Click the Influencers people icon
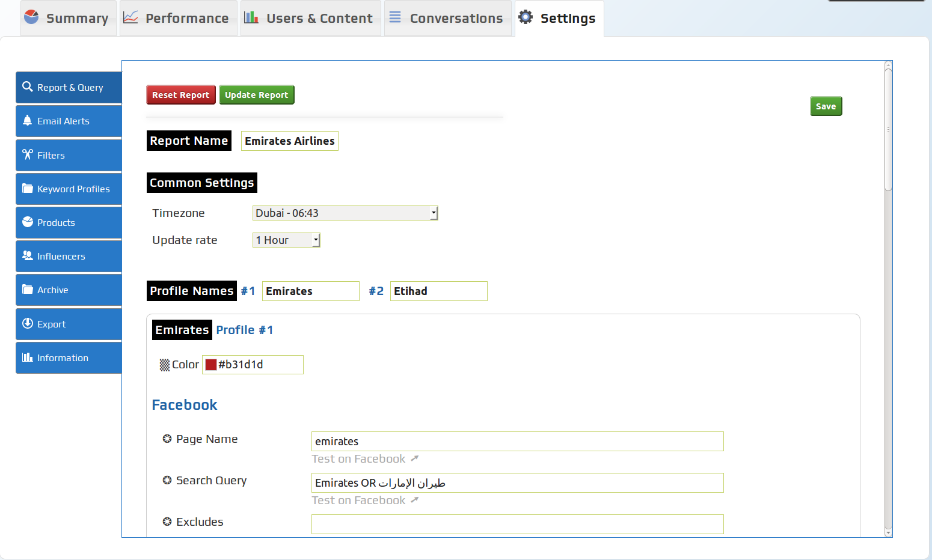 tap(27, 255)
